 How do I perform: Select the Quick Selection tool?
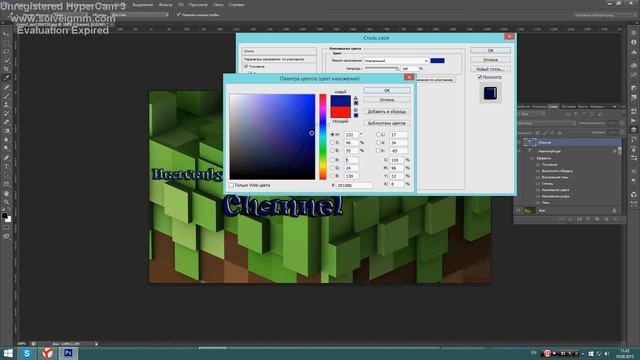point(6,60)
